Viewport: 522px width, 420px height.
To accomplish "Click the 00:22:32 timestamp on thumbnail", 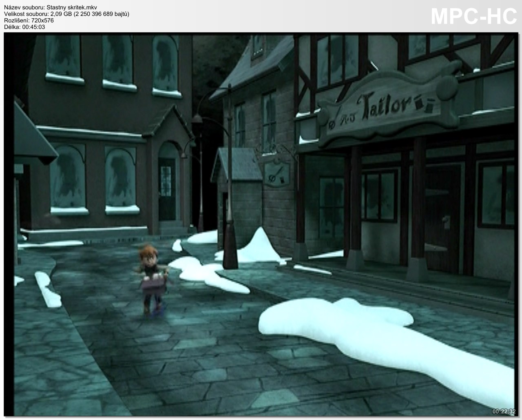I will 504,411.
